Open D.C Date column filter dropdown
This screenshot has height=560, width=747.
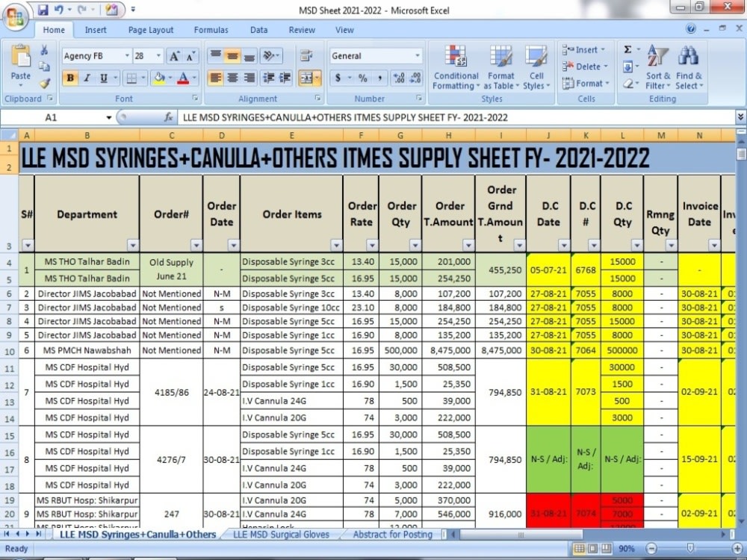pyautogui.click(x=564, y=246)
